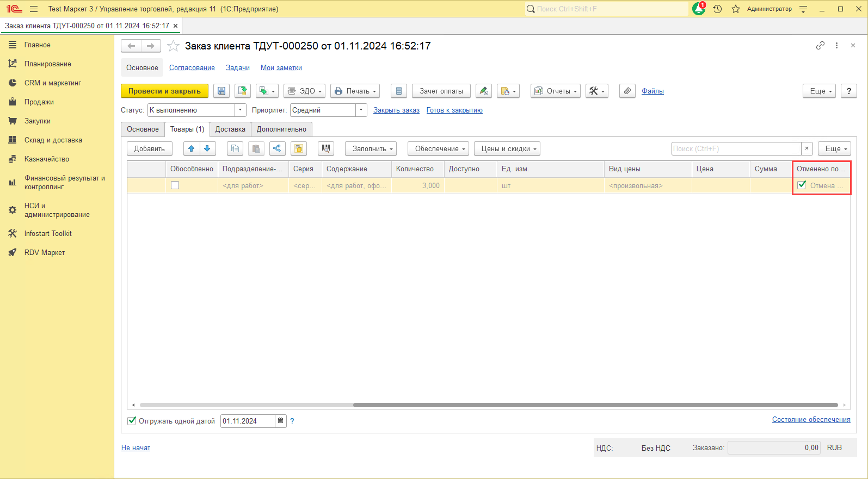Click the horizontal scrollbar of the table
Viewport: 868px width, 479px height.
point(595,405)
